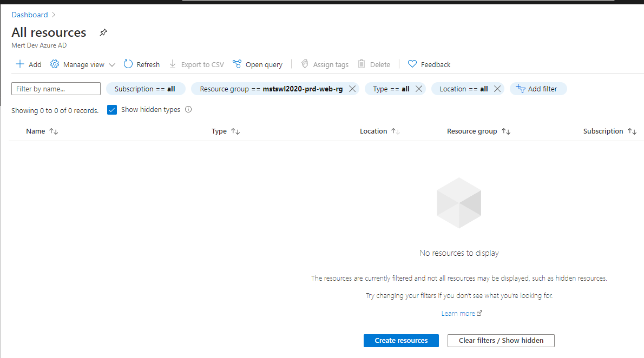Sort by Resource group column
The image size is (644, 358).
click(478, 131)
